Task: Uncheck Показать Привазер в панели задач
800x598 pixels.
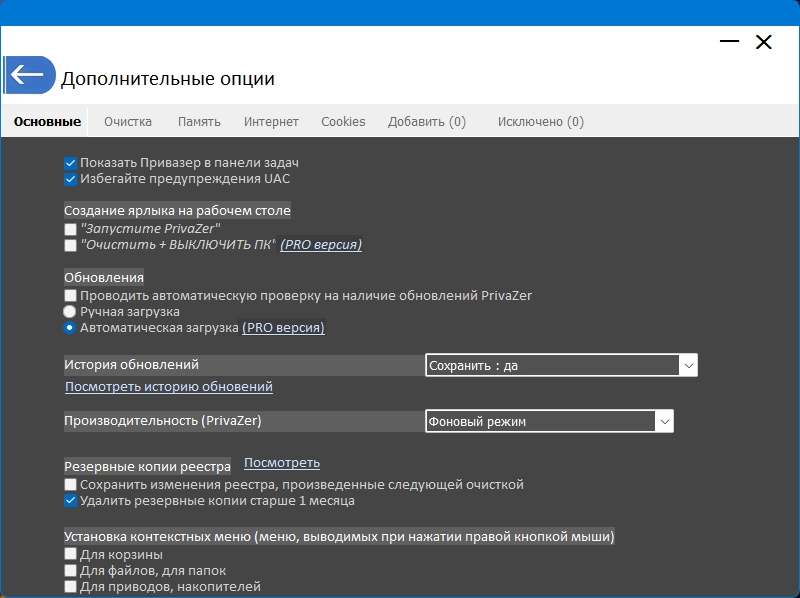Action: (70, 163)
